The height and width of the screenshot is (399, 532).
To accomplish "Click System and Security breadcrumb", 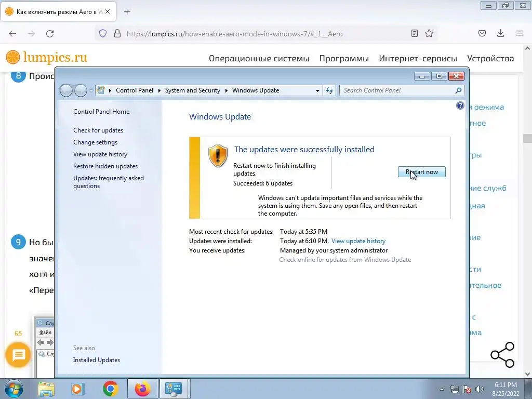I will tap(192, 90).
